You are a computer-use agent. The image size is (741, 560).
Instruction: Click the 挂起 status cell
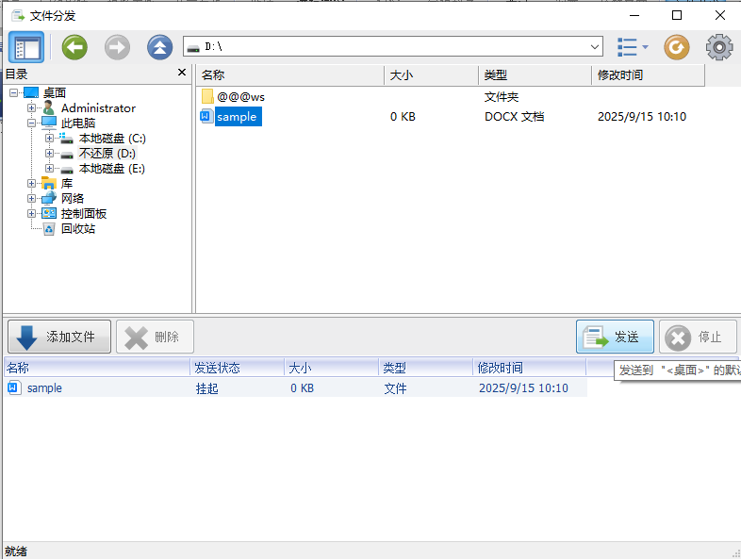coord(207,388)
